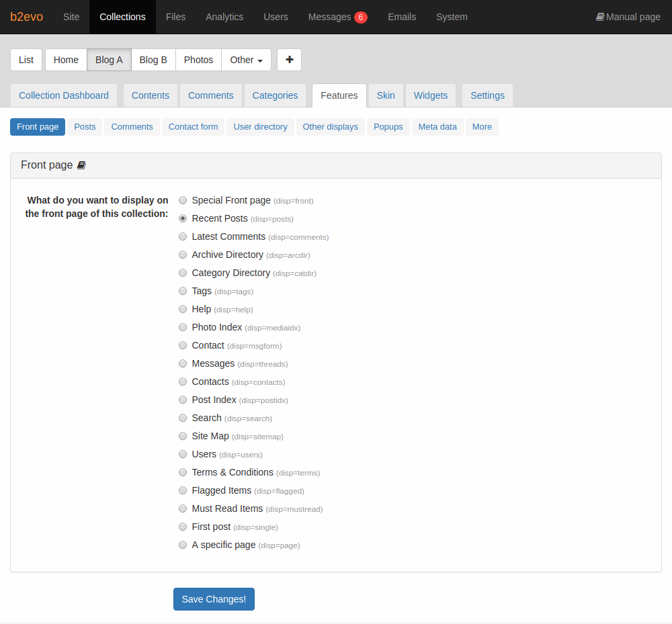Pick the Tags radio option
The image size is (672, 624).
click(x=183, y=291)
